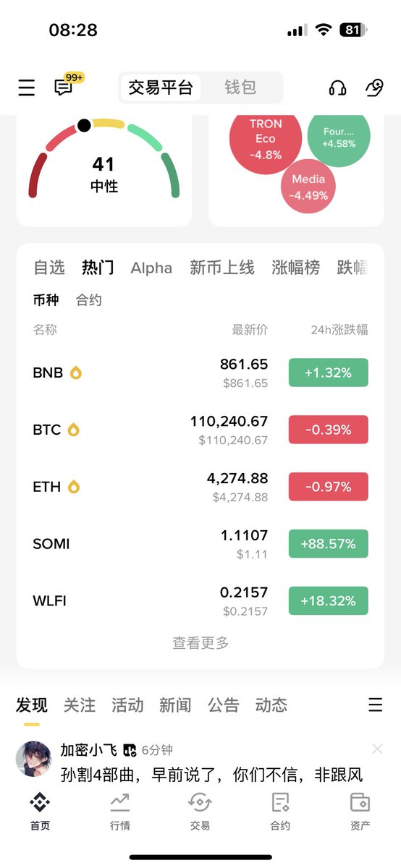Tap the 首页 home icon in bottom bar
This screenshot has width=401, height=868.
[x=40, y=810]
